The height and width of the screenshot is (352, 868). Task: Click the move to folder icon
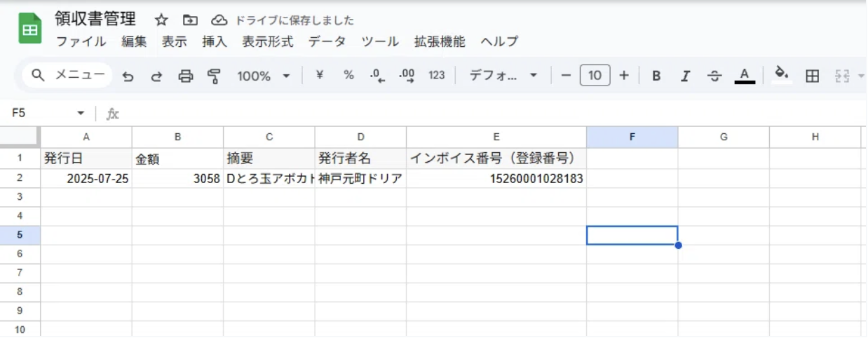pyautogui.click(x=190, y=20)
